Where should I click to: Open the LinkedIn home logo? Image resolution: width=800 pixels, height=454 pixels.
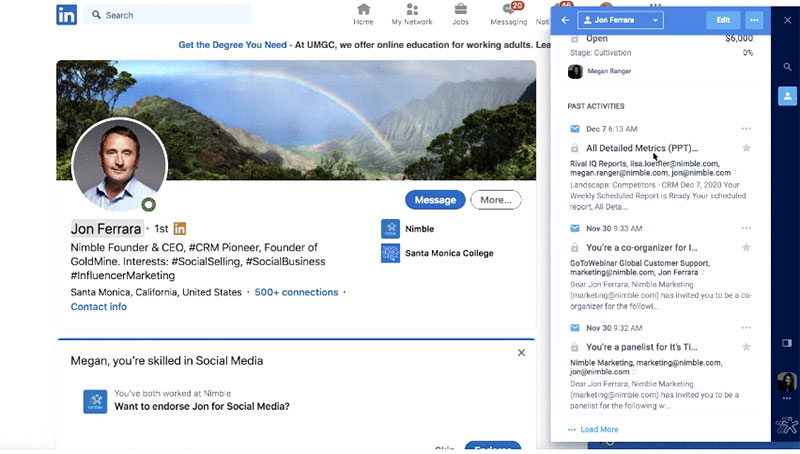[x=66, y=15]
